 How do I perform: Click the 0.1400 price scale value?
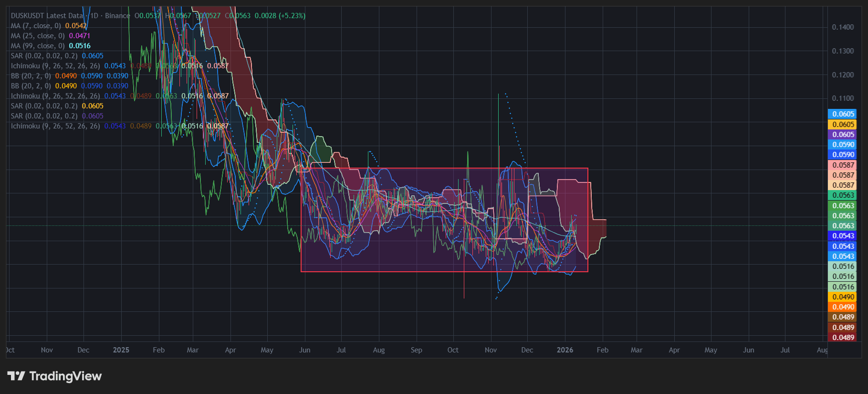pos(843,27)
